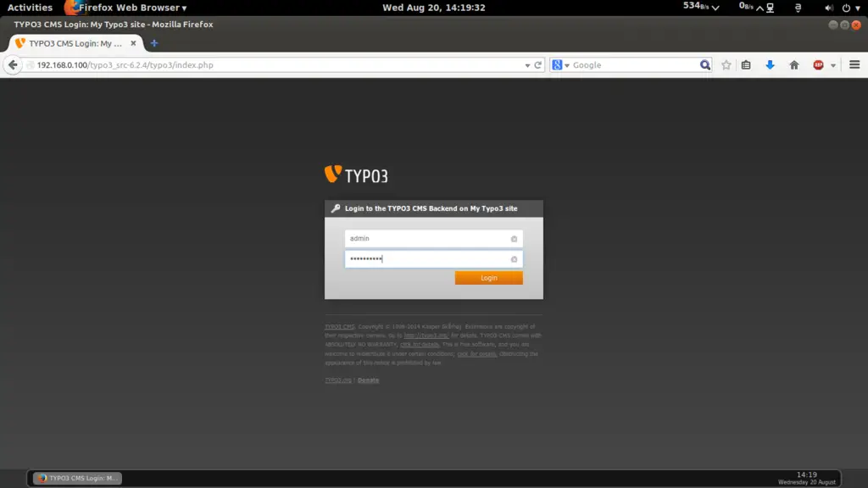Click the upload speed indicator 0 B/s
The width and height of the screenshot is (868, 488).
751,7
